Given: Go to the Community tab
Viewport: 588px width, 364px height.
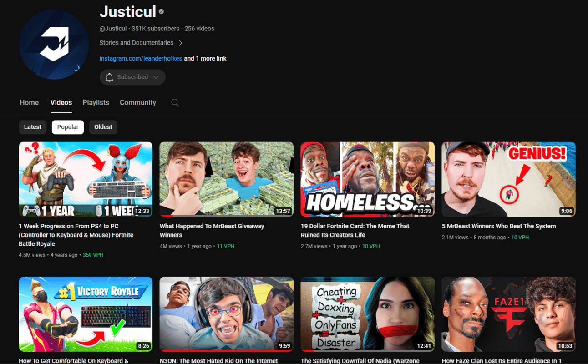Looking at the screenshot, I should pos(138,102).
